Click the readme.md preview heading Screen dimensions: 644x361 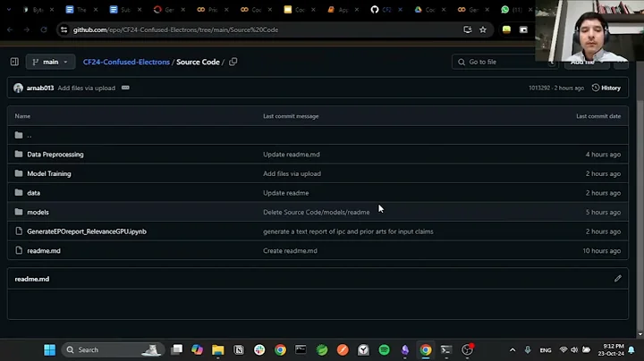tap(32, 279)
